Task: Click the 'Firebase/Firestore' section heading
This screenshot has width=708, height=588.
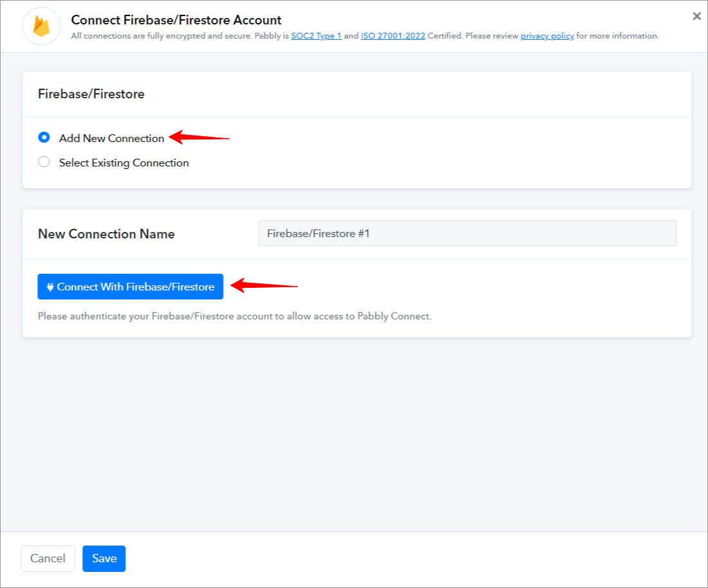Action: (x=91, y=94)
